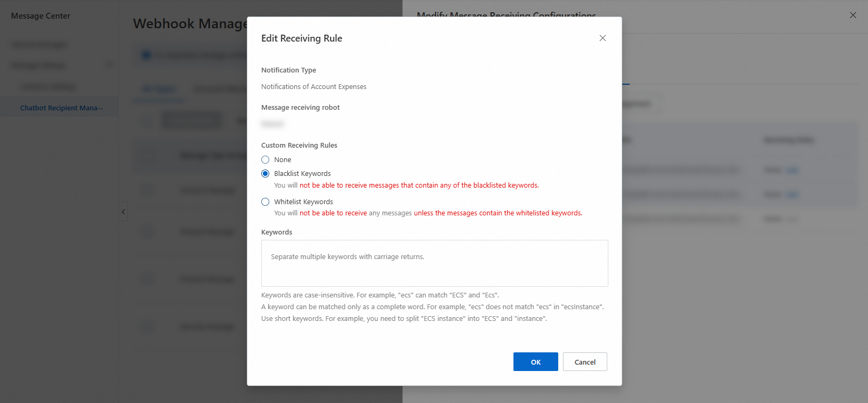Image resolution: width=868 pixels, height=403 pixels.
Task: Click the Message receiving robot label
Action: point(300,107)
